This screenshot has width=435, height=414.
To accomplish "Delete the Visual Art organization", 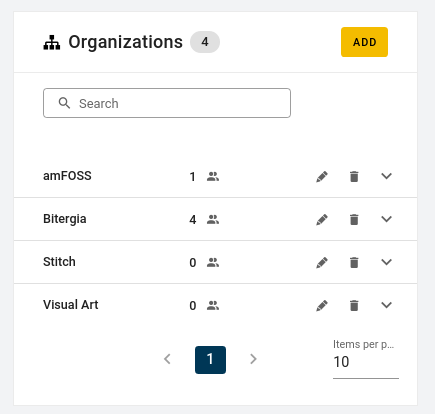I will point(354,305).
